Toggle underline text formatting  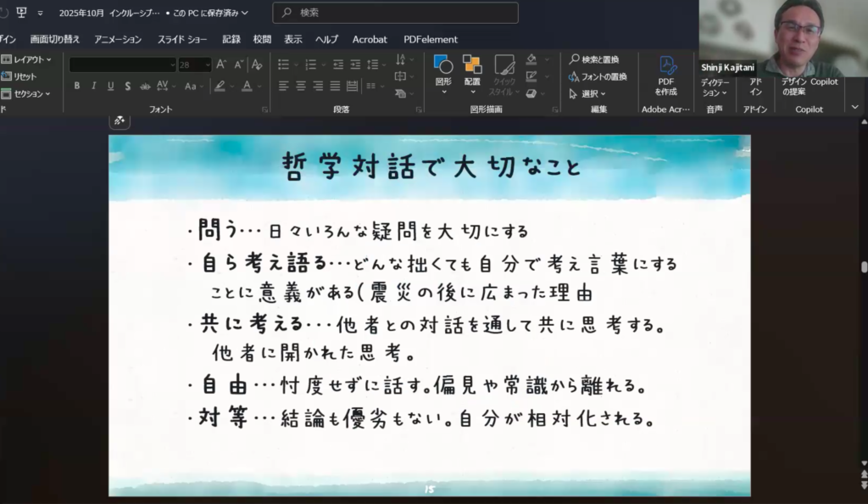(110, 86)
